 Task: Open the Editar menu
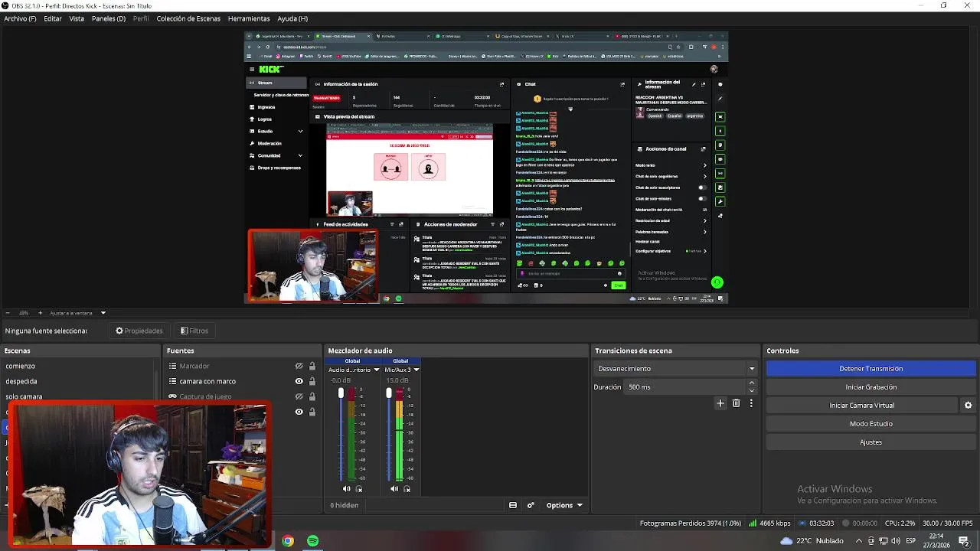click(53, 18)
